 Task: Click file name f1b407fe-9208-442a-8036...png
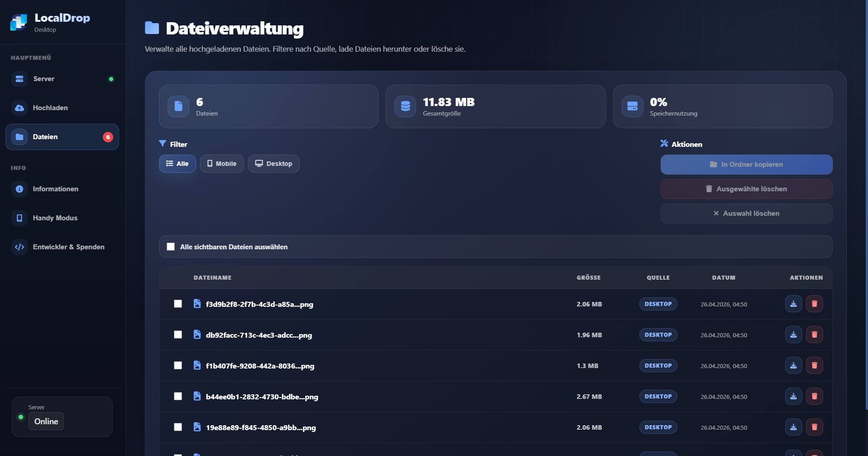pos(260,366)
